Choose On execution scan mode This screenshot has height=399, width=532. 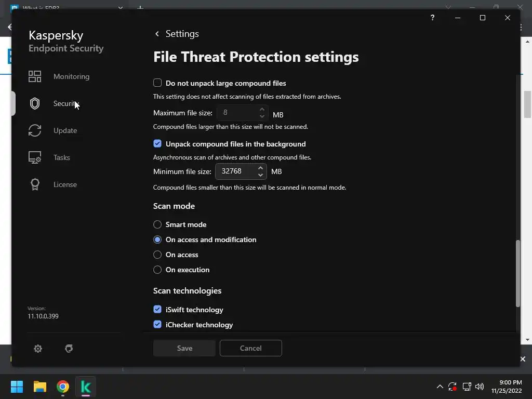157,270
